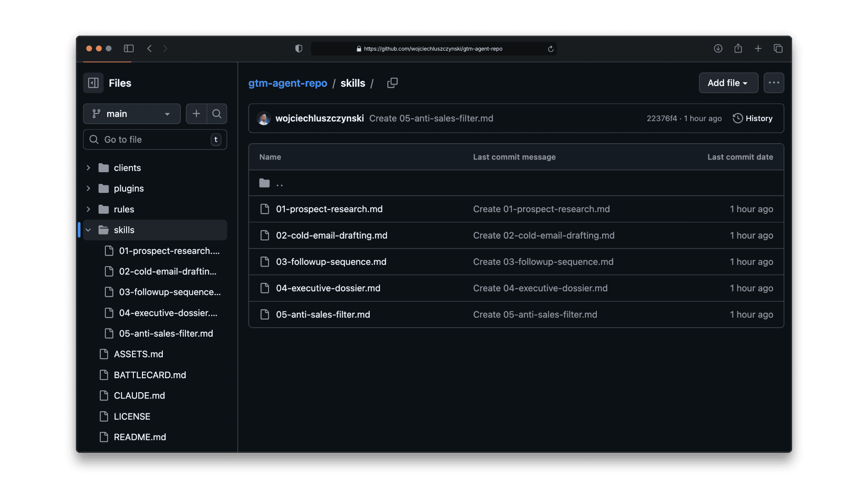Click the add file plus icon
The height and width of the screenshot is (488, 868).
point(196,114)
